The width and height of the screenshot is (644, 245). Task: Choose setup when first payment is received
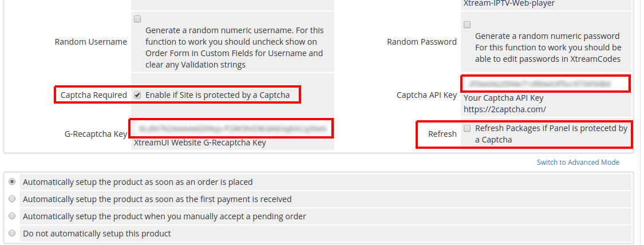(13, 199)
